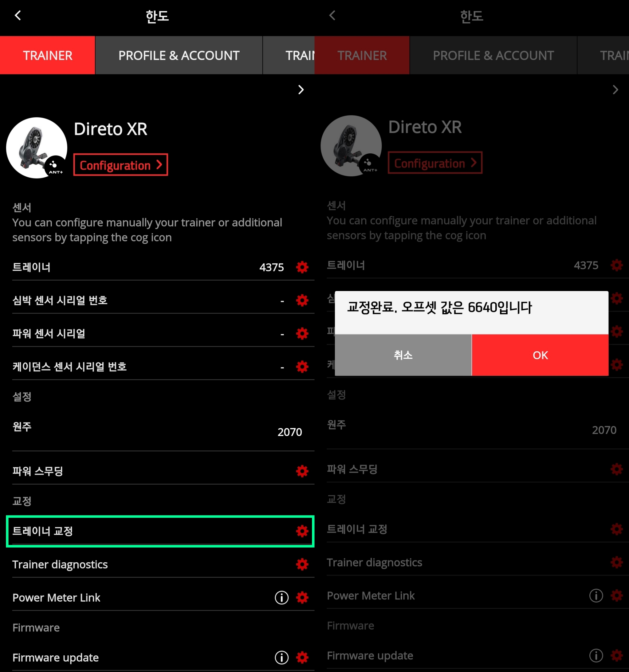The width and height of the screenshot is (629, 672).
Task: Open Firmware update cog on left screen
Action: coord(302,657)
